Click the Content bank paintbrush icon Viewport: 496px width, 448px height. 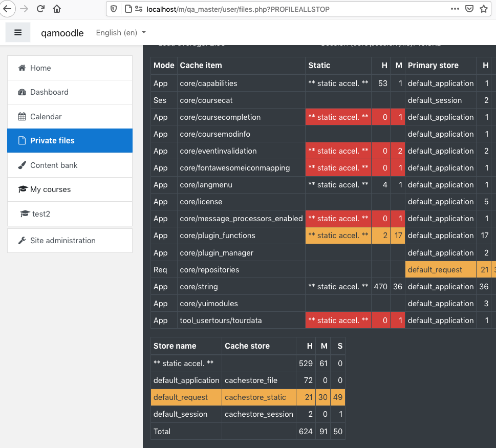click(x=22, y=165)
